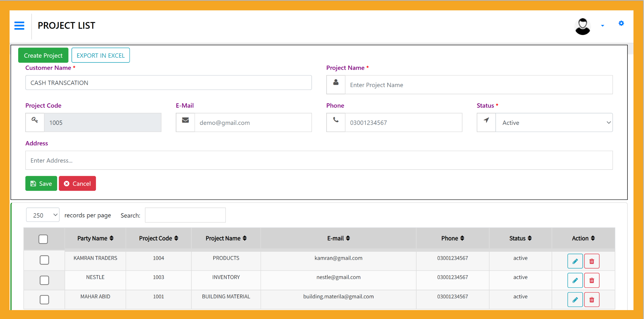Check the select-all header checkbox
644x319 pixels.
pos(43,239)
